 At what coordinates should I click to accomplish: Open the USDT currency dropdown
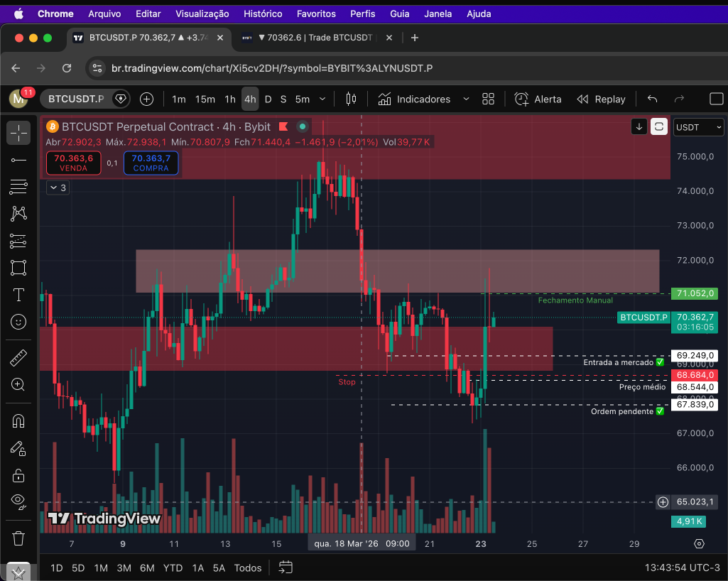tap(699, 127)
